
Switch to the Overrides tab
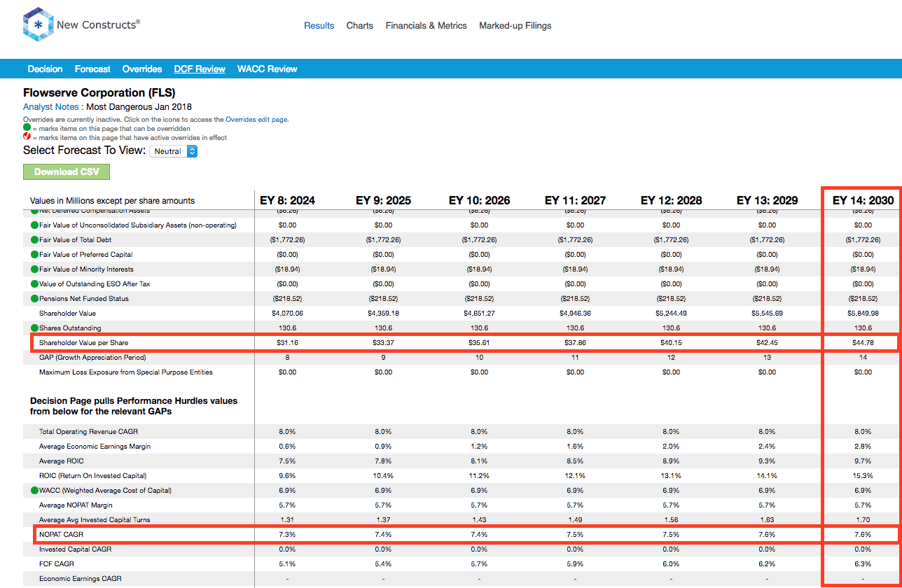142,69
